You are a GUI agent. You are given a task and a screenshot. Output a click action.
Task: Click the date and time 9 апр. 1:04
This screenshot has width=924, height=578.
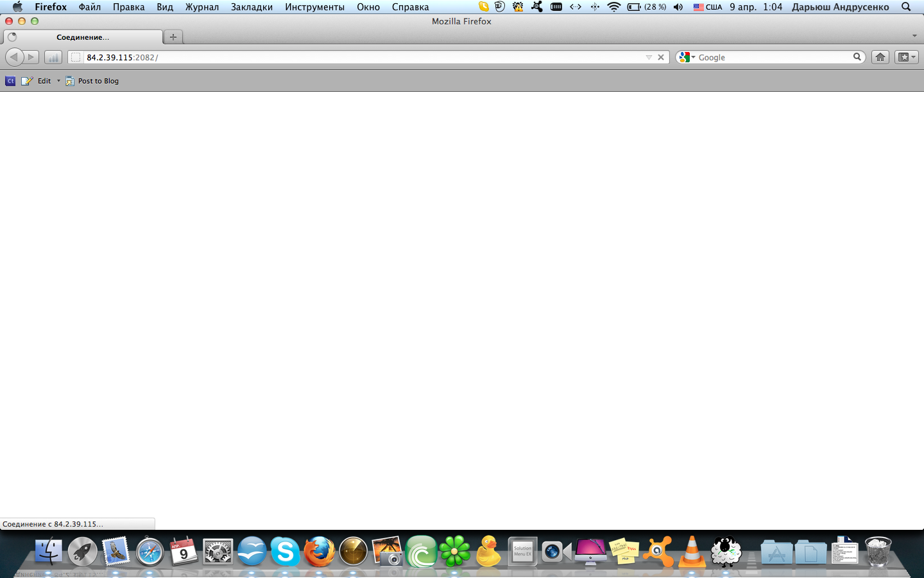[x=756, y=7]
